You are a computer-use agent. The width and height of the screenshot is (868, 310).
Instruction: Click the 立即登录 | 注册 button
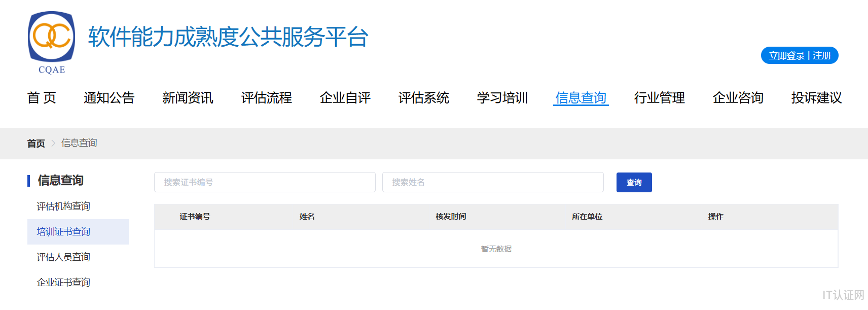pyautogui.click(x=800, y=56)
